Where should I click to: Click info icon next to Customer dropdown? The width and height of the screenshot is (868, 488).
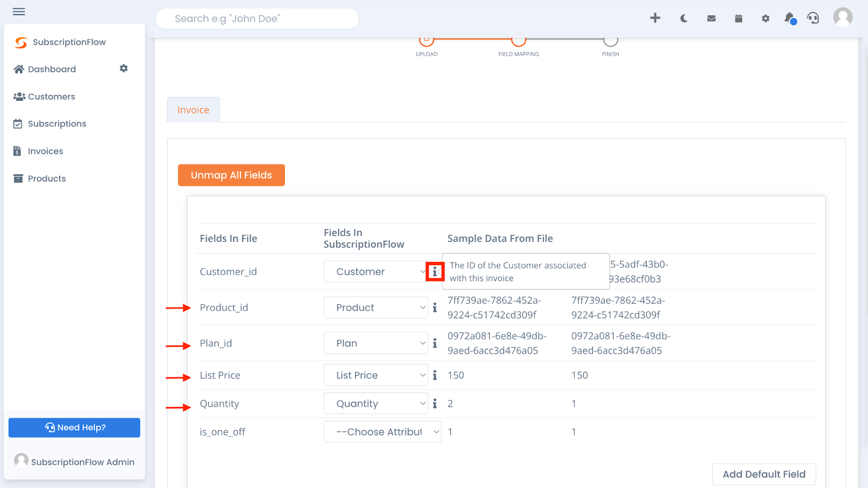coord(435,272)
